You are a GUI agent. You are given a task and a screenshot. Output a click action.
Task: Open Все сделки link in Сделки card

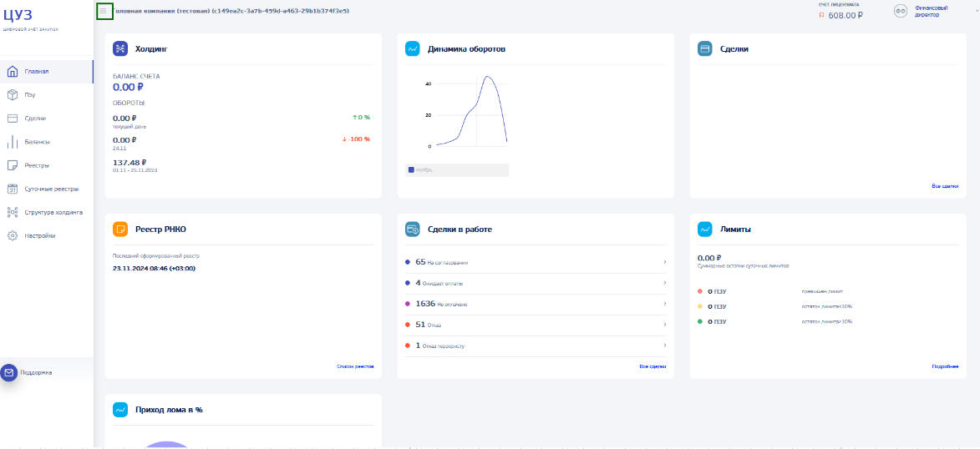[944, 186]
